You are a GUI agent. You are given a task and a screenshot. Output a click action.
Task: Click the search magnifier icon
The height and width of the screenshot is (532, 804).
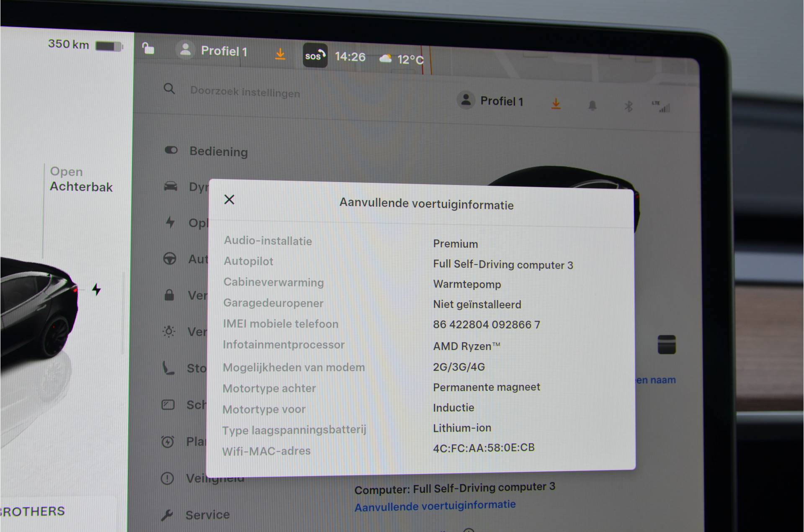(169, 89)
